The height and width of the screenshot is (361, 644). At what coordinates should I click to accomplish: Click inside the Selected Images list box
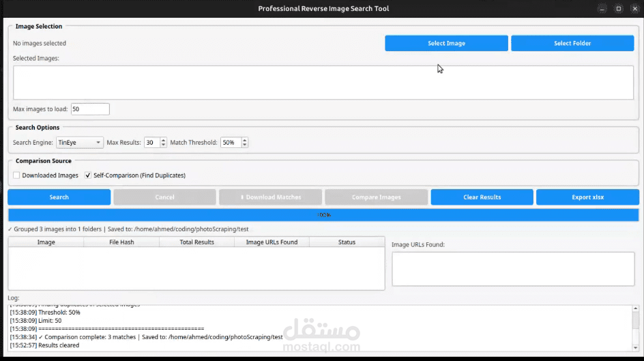click(323, 83)
